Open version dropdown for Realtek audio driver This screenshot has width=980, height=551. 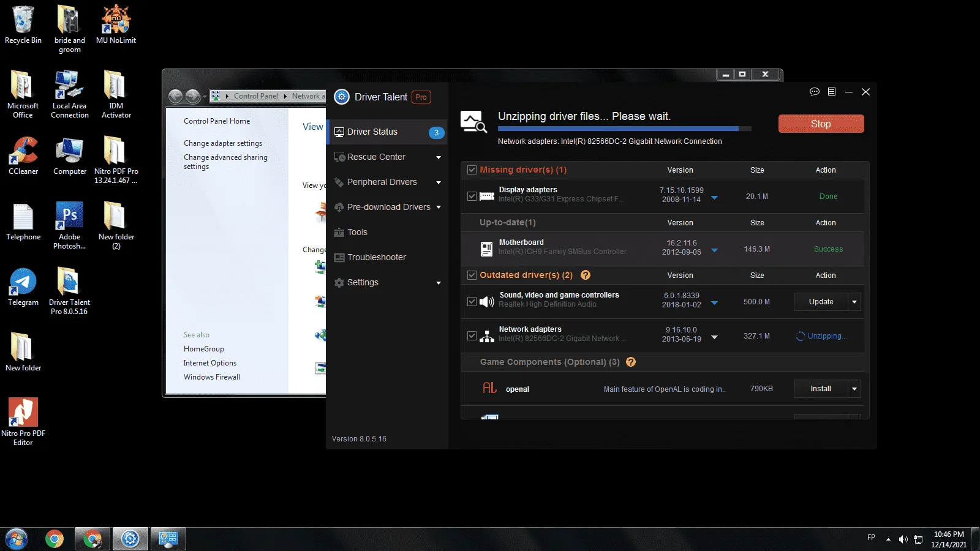[714, 302]
